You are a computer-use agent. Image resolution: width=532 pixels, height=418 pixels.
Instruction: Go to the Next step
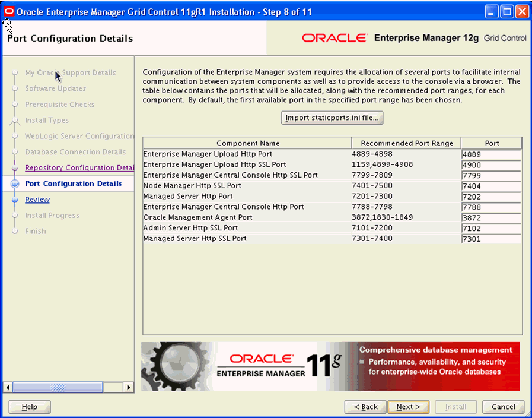[x=408, y=407]
